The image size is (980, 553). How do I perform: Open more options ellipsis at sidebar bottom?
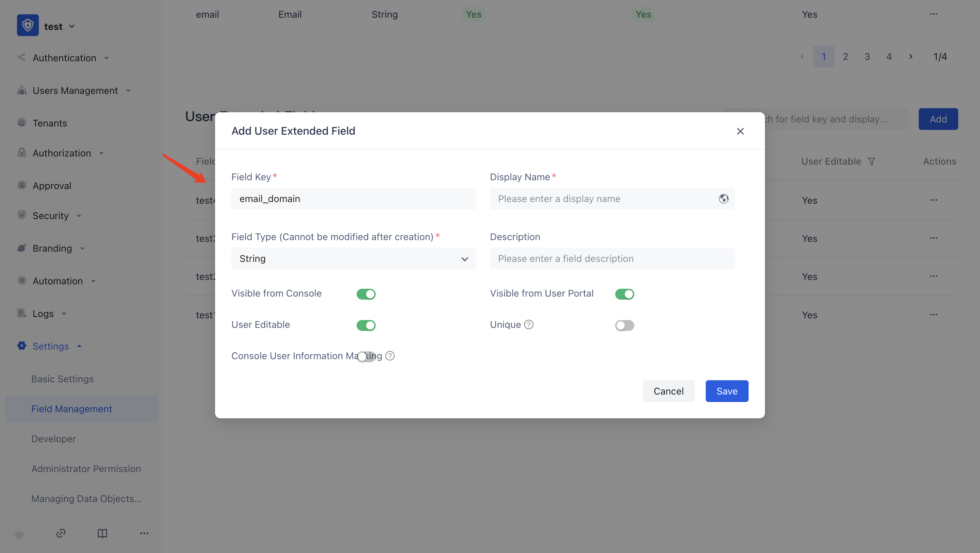tap(144, 533)
